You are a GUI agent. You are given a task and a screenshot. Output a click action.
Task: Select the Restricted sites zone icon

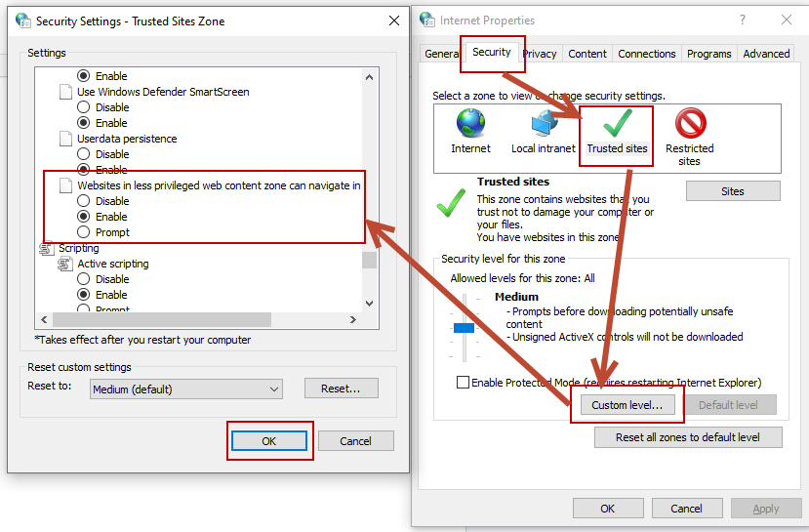(x=690, y=123)
